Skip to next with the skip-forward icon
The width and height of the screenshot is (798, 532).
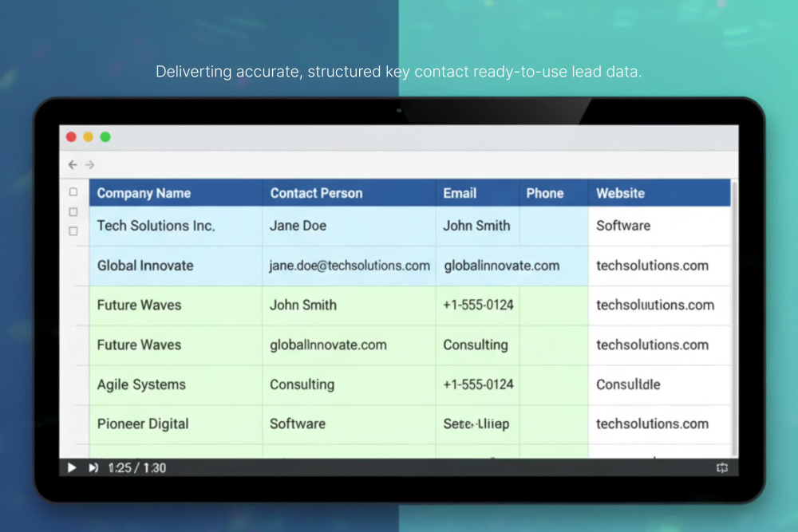tap(93, 467)
